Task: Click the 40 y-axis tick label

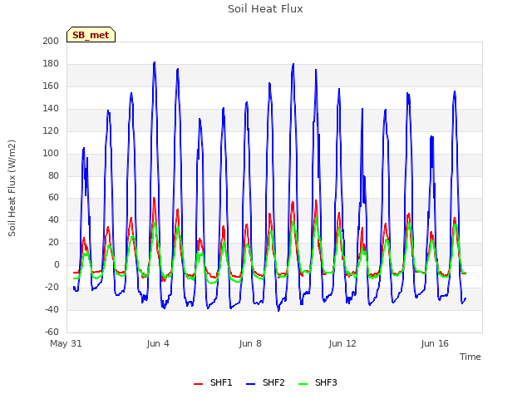Action: tap(53, 219)
